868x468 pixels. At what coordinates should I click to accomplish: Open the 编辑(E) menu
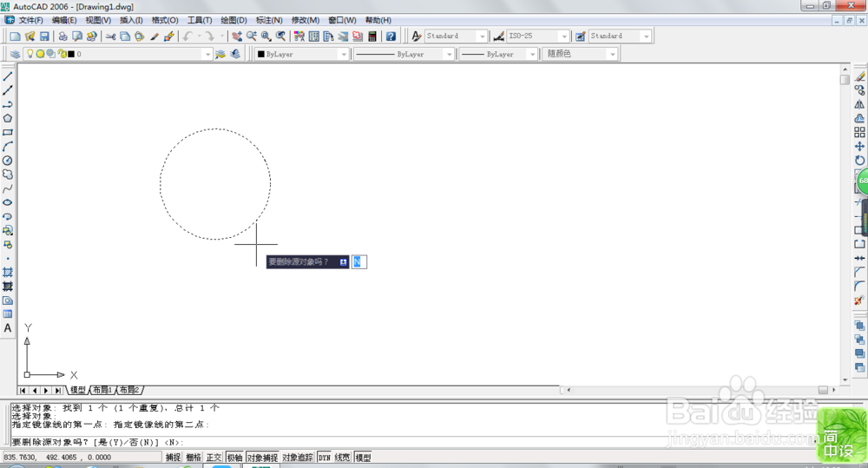[x=64, y=20]
